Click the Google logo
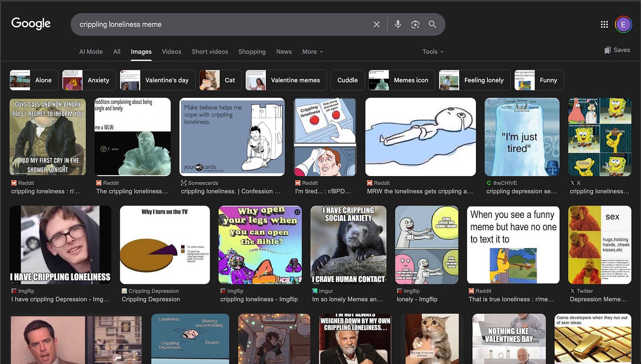 (31, 23)
